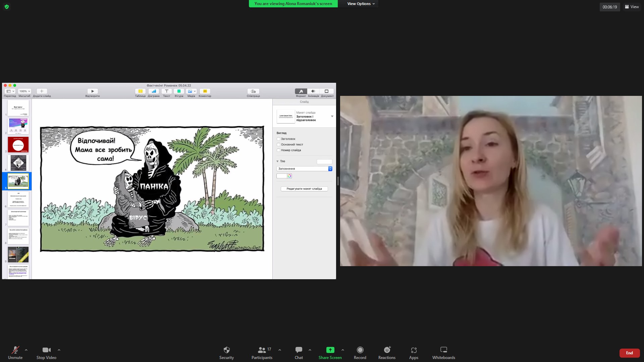Viewport: 644px width, 362px height.
Task: Select slide 4 thumbnail
Action: (18, 163)
